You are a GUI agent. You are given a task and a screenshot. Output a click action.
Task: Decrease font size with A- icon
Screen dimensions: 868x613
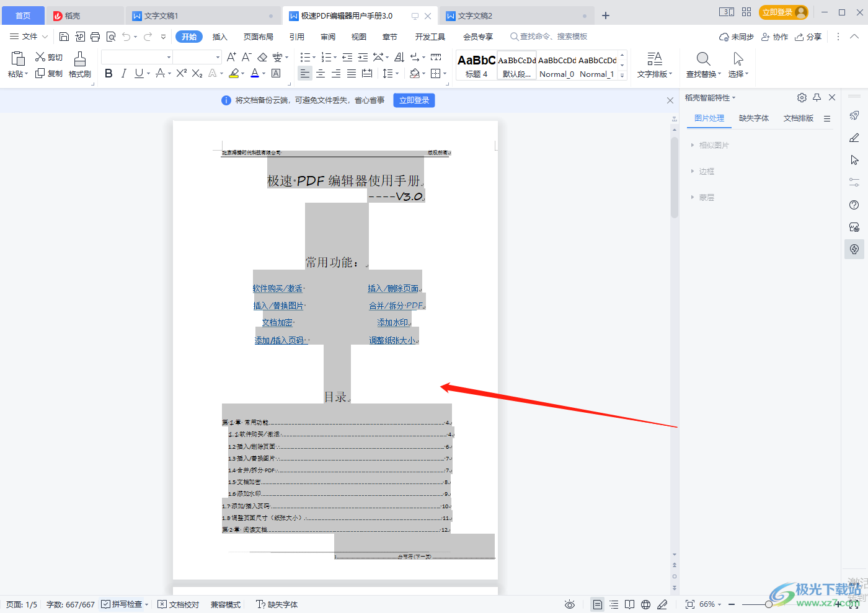(x=246, y=57)
